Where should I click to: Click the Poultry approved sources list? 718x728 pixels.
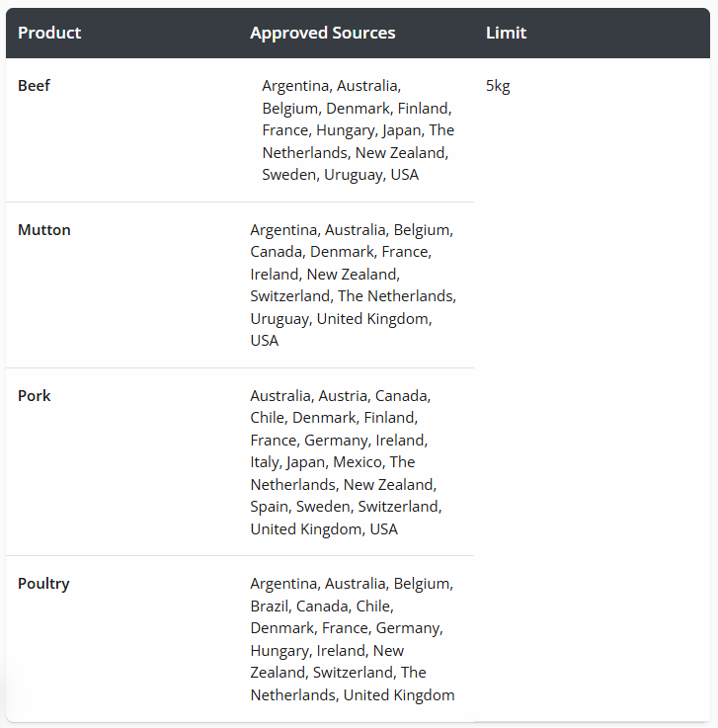pos(352,639)
